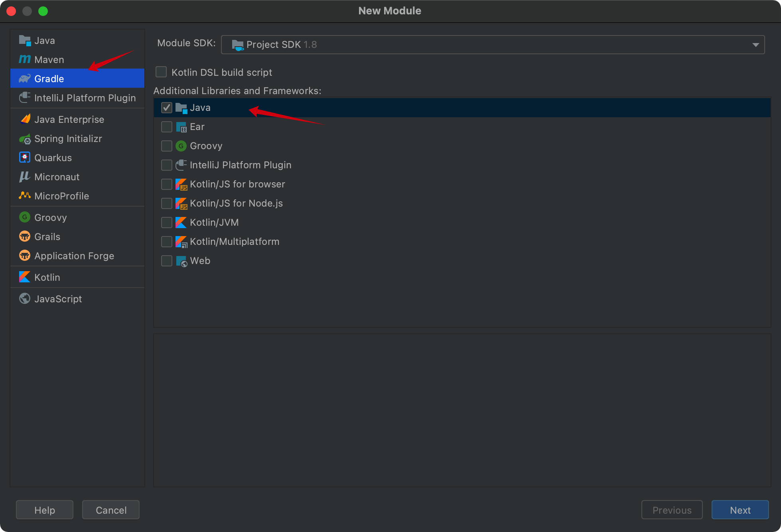Click the Spring Initializr icon
781x532 pixels.
point(25,139)
